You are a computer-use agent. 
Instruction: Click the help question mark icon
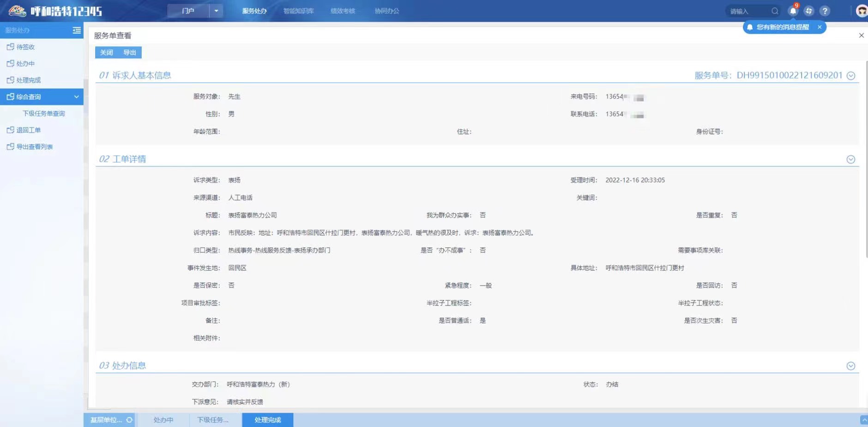tap(825, 11)
